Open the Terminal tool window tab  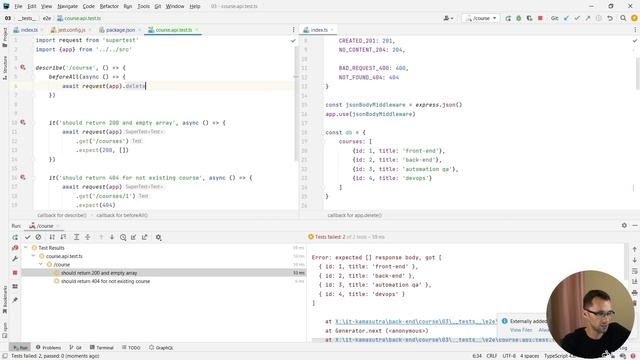coord(102,348)
